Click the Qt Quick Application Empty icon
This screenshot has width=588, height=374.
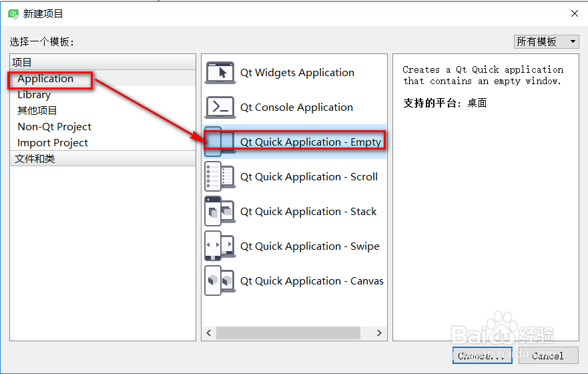pyautogui.click(x=220, y=142)
